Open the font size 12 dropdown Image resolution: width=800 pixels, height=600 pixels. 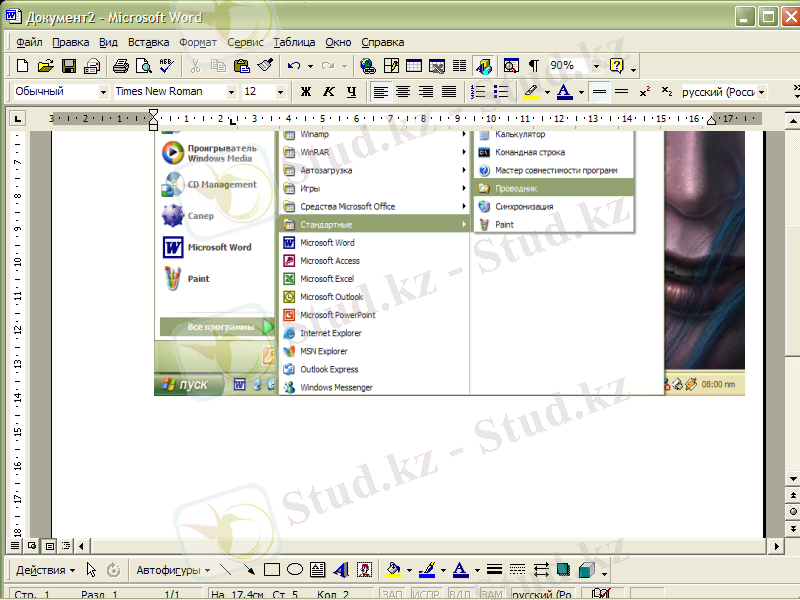point(280,92)
